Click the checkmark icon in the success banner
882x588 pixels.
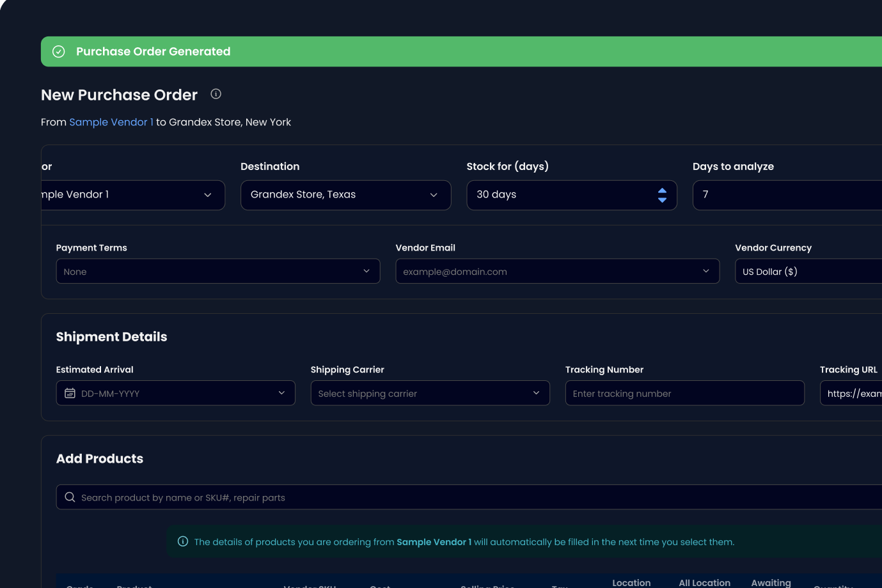pos(59,52)
